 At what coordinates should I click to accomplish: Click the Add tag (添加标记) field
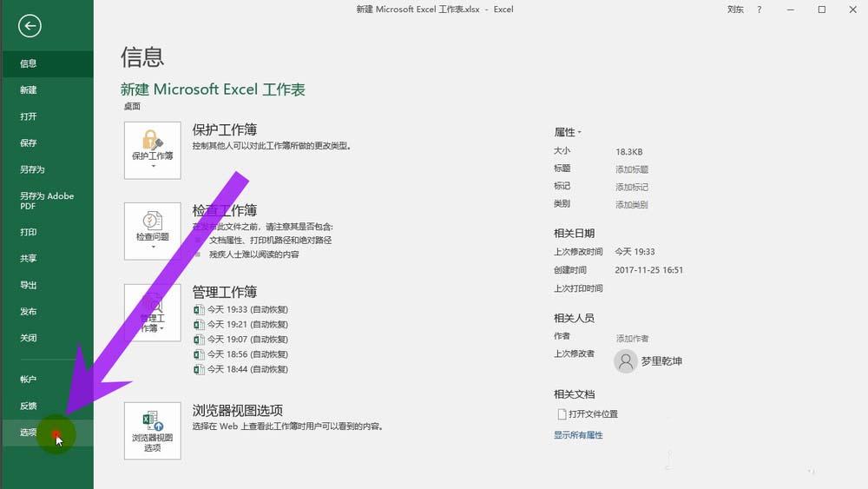click(632, 188)
